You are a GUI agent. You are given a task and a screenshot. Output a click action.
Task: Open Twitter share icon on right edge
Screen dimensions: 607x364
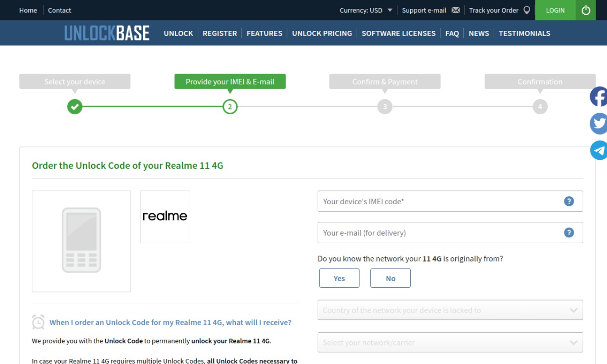click(598, 124)
